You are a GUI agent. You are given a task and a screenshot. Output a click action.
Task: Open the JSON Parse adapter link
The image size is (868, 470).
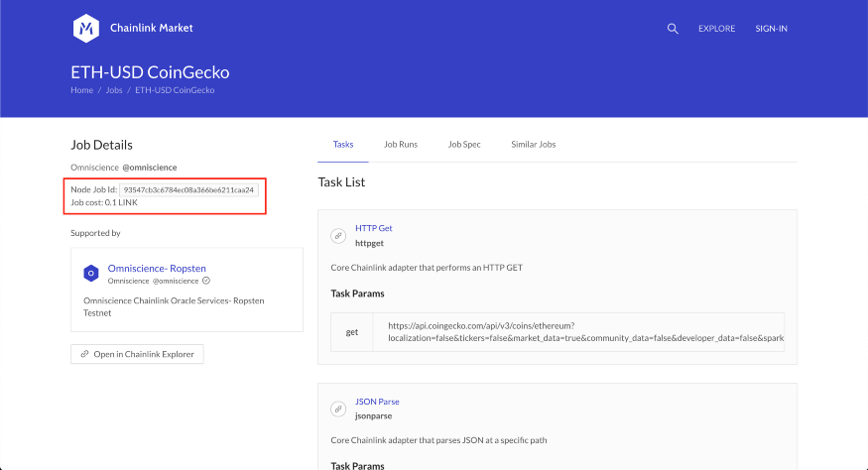click(x=377, y=402)
